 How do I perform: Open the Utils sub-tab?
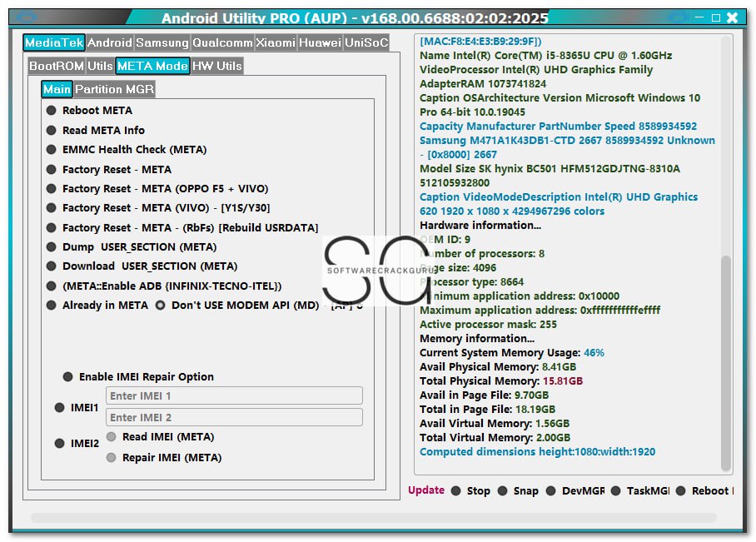[x=100, y=66]
